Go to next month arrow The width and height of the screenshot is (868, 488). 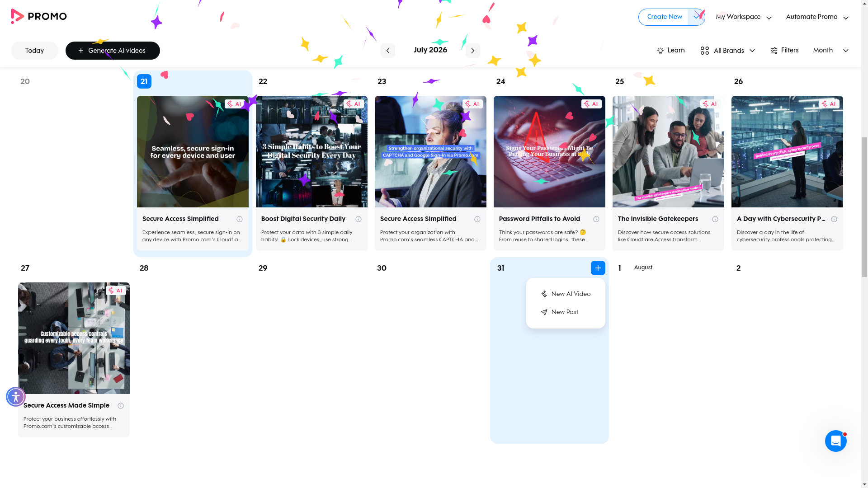click(472, 51)
